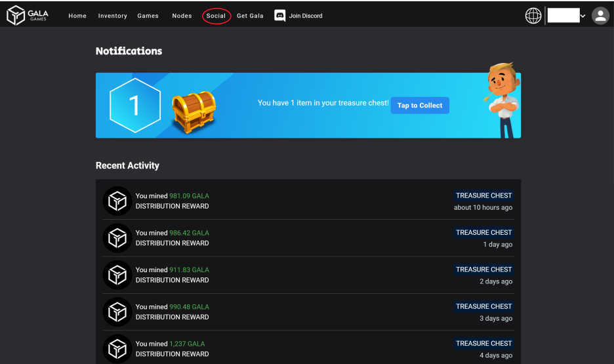Click the hexagon item count badge
The width and height of the screenshot is (614, 364).
[135, 106]
